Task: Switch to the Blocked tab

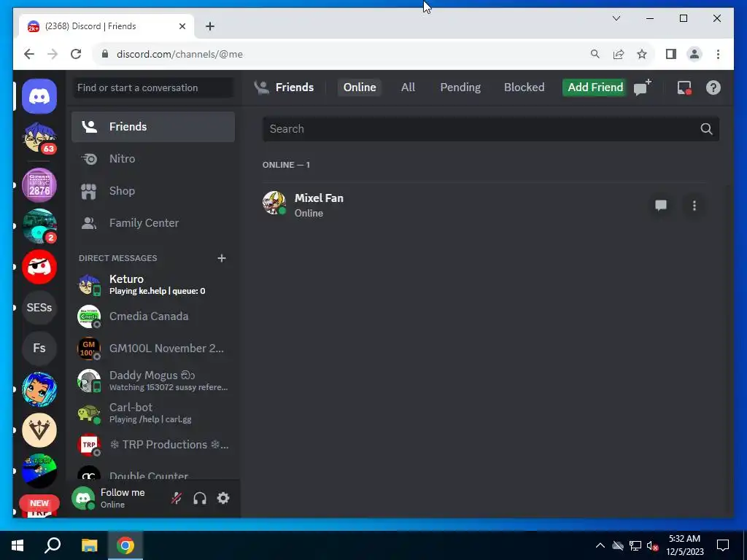Action: coord(524,87)
